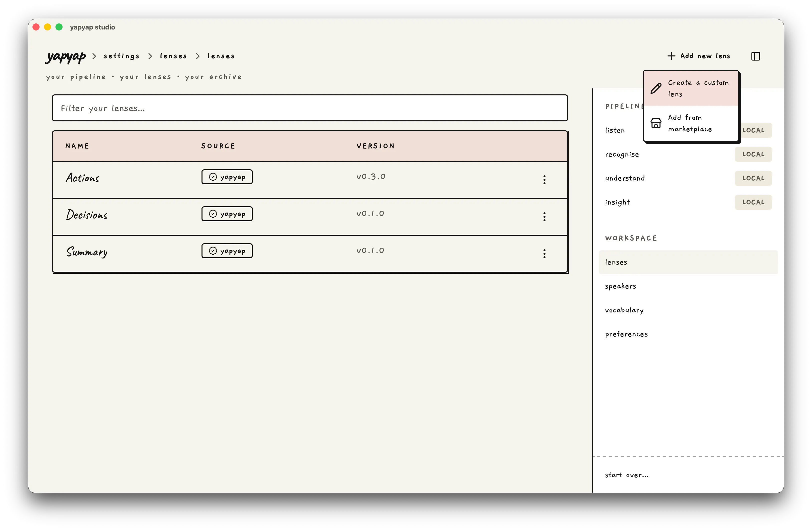Open the vocabulary workspace section

pos(688,310)
